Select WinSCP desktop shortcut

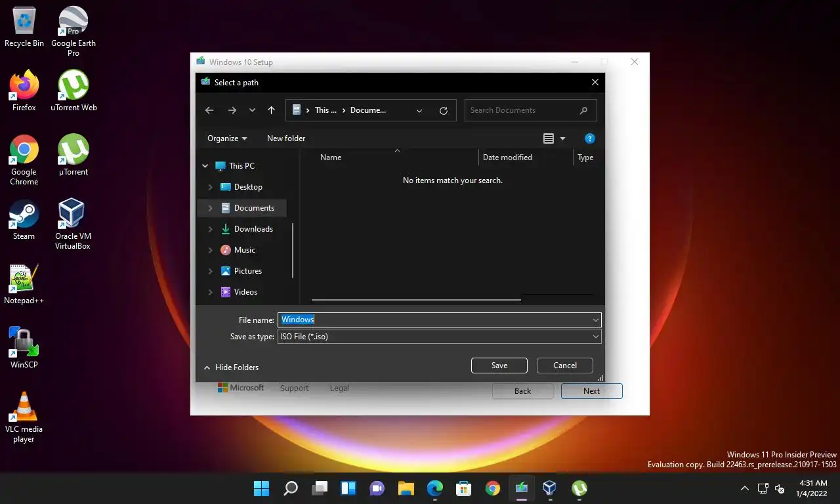pos(24,348)
